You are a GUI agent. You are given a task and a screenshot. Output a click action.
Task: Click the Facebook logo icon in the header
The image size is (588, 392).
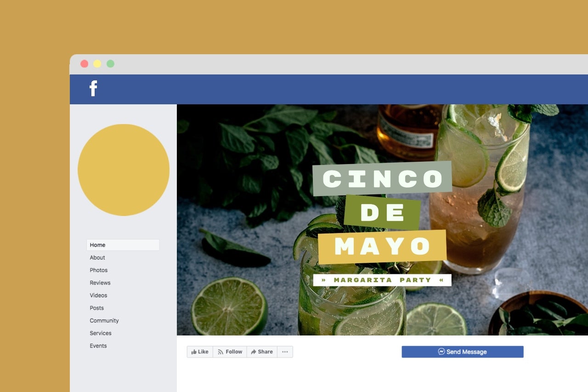click(93, 89)
